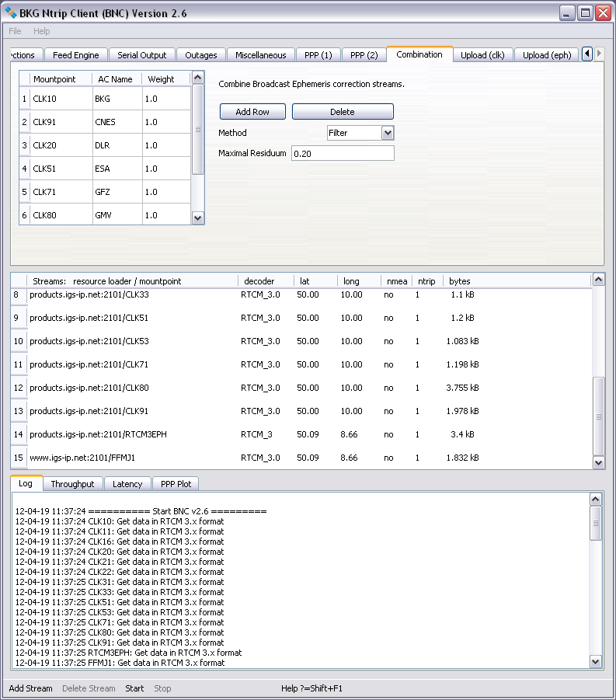Click the BNC application icon in title bar
The image size is (616, 700).
[11, 13]
